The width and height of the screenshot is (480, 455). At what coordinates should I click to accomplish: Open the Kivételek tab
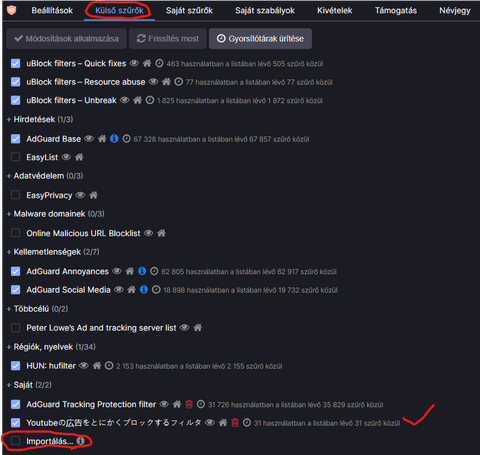pyautogui.click(x=334, y=11)
